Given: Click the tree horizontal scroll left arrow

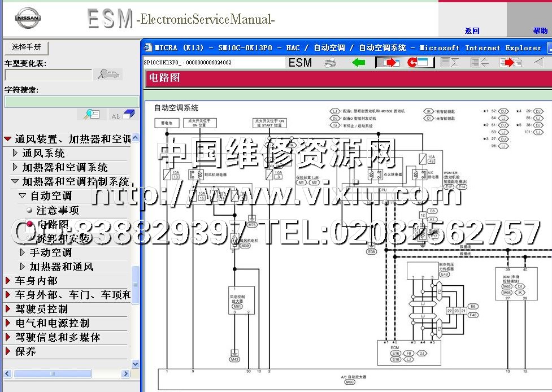Looking at the screenshot, I should (x=8, y=374).
